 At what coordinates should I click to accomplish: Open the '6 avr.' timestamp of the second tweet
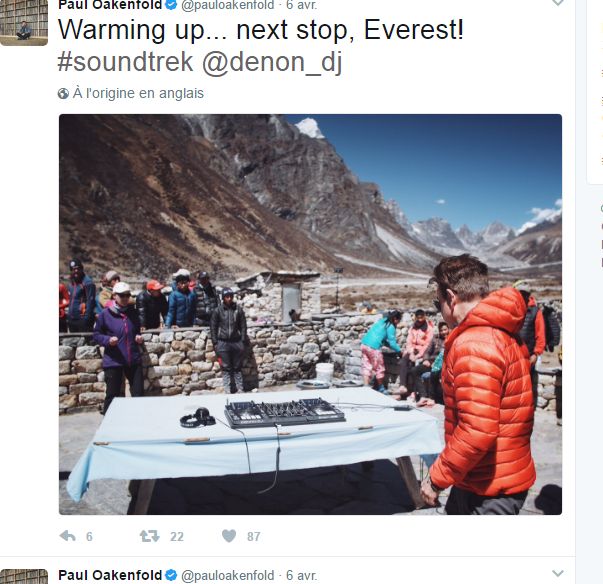pyautogui.click(x=302, y=576)
